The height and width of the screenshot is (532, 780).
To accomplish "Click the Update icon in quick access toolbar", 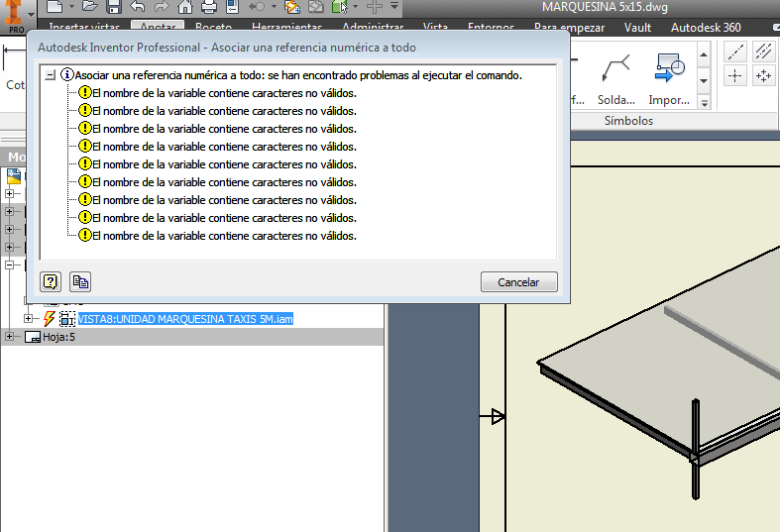I will click(x=292, y=7).
